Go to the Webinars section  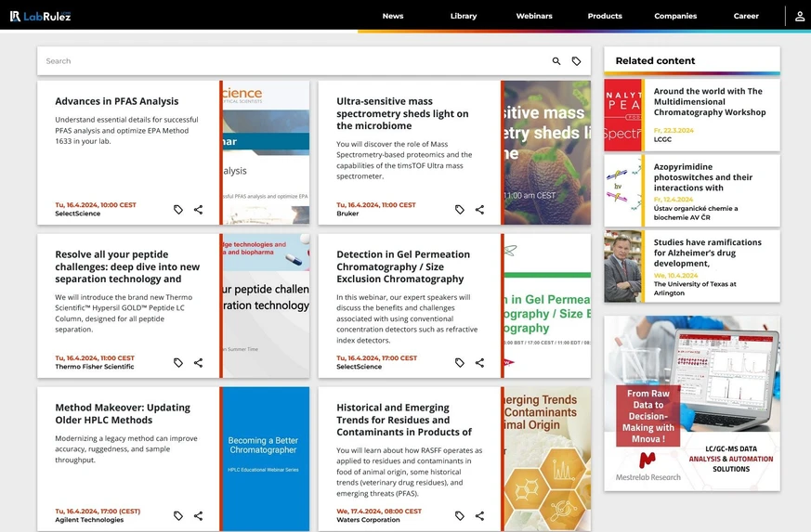(534, 16)
